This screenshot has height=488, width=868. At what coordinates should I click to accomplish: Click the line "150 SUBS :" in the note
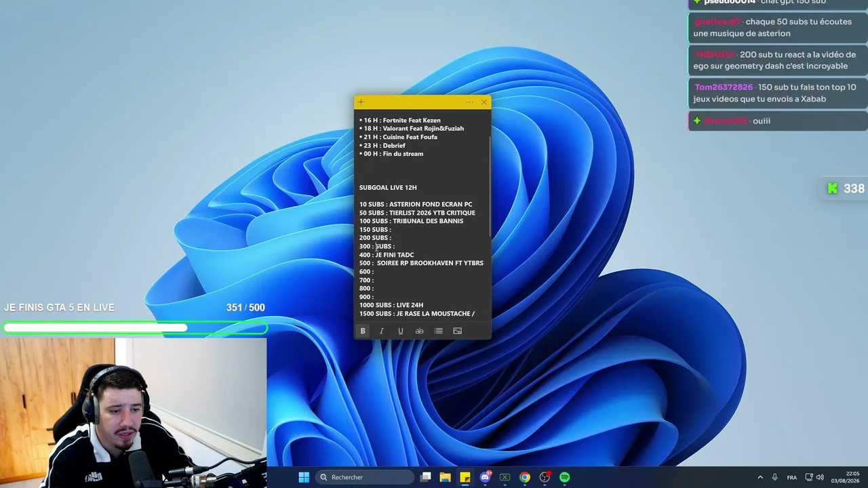click(375, 230)
